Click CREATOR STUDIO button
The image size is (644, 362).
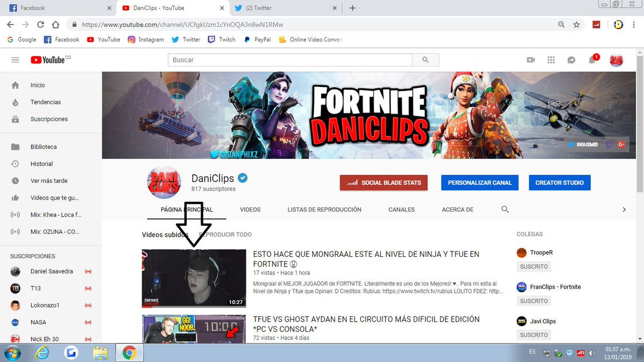pyautogui.click(x=559, y=182)
